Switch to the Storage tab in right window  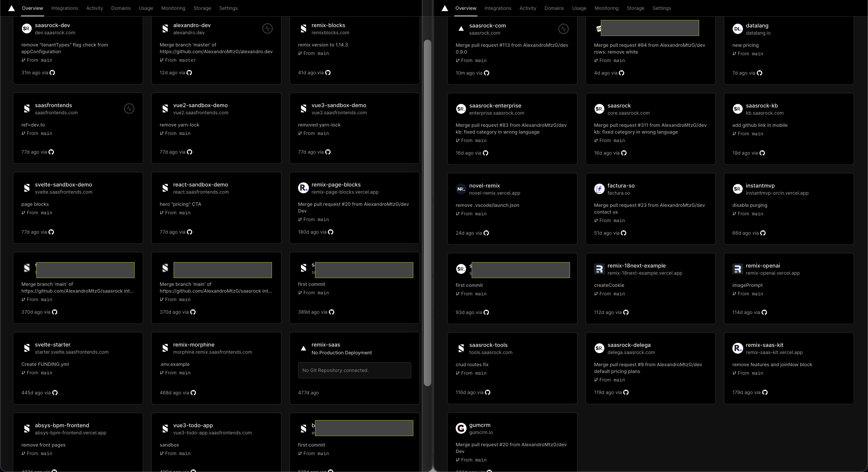635,8
